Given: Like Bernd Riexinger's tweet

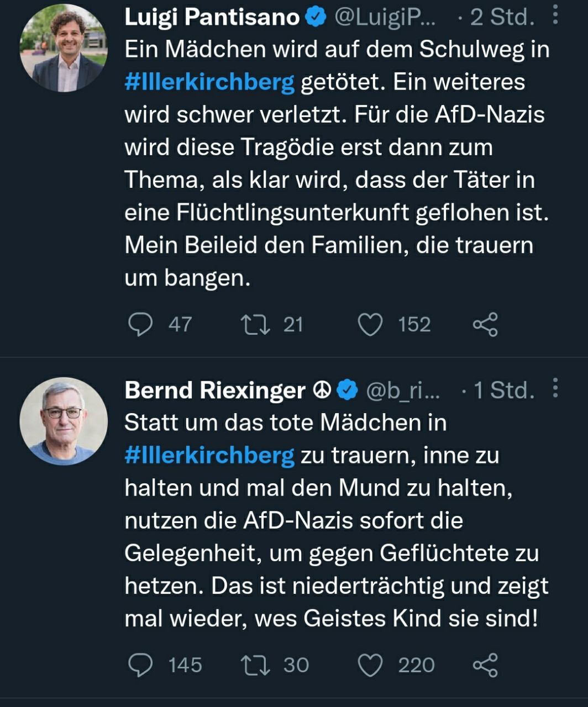Looking at the screenshot, I should (370, 665).
